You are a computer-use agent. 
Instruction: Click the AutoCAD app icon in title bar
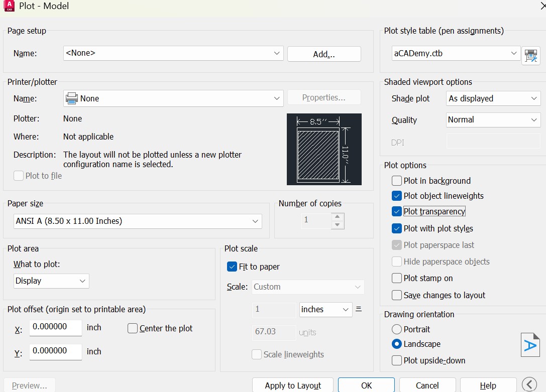click(9, 6)
